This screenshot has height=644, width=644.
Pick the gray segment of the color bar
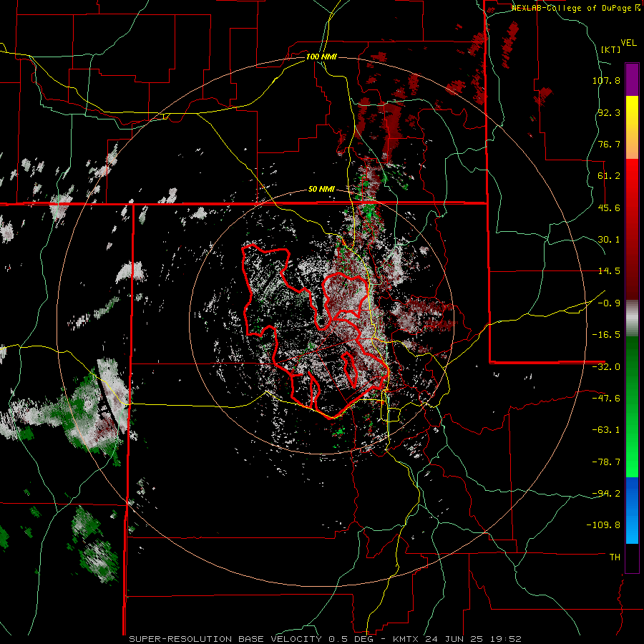click(632, 318)
